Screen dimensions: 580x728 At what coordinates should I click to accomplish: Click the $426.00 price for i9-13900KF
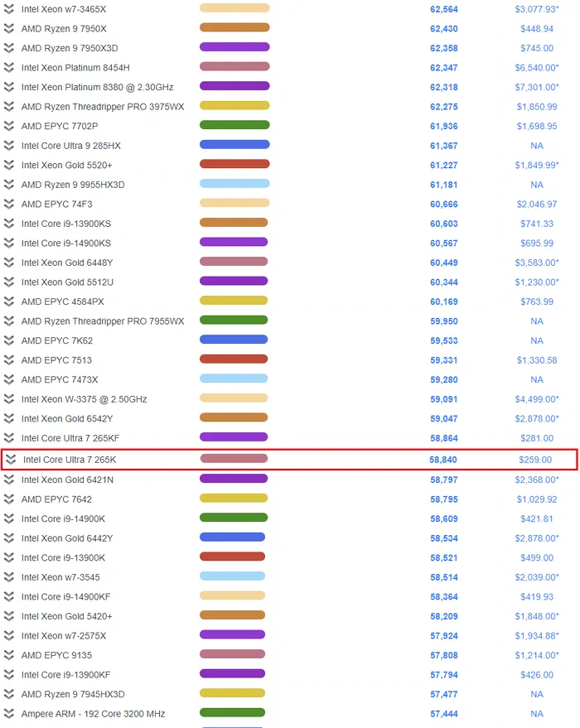537,675
